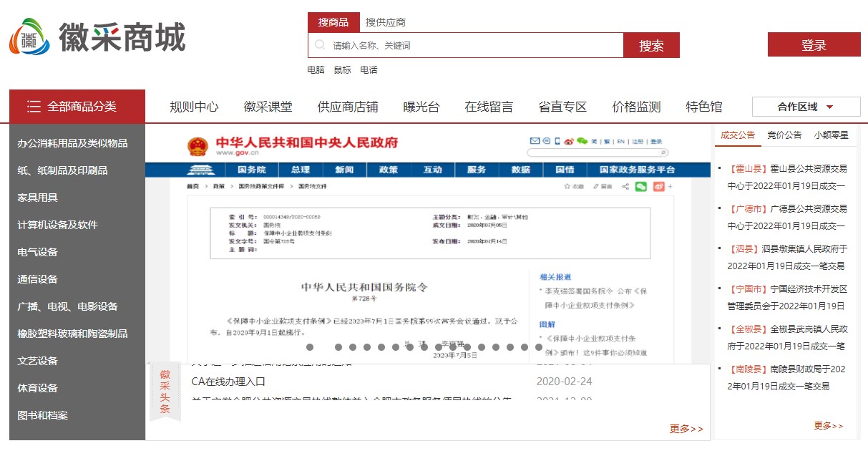Open 价格监测 in the navigation bar
Viewport: 868px width, 451px height.
pyautogui.click(x=636, y=107)
